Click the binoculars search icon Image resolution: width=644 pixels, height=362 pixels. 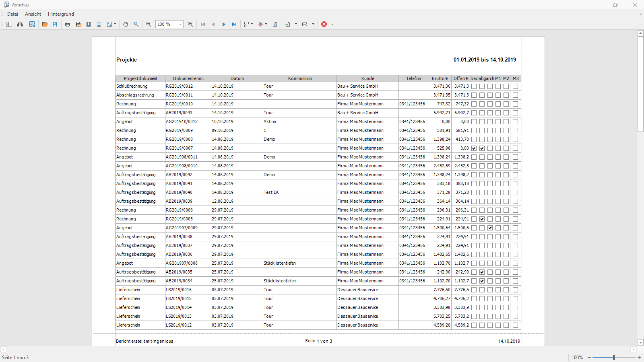point(20,24)
